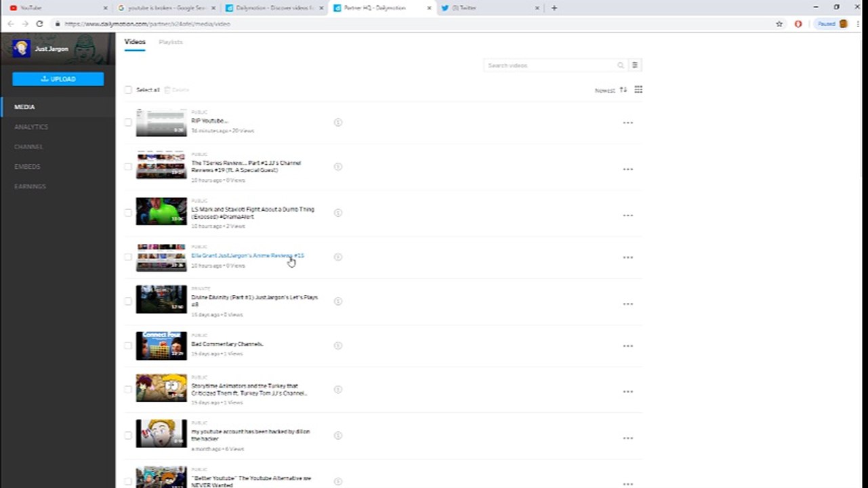Open the Newest sort dropdown
The width and height of the screenshot is (868, 488).
[x=605, y=90]
